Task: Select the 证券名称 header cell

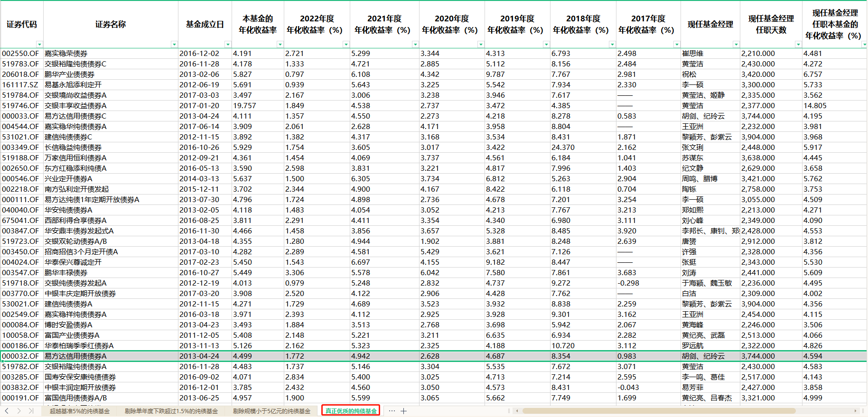Action: click(x=111, y=24)
